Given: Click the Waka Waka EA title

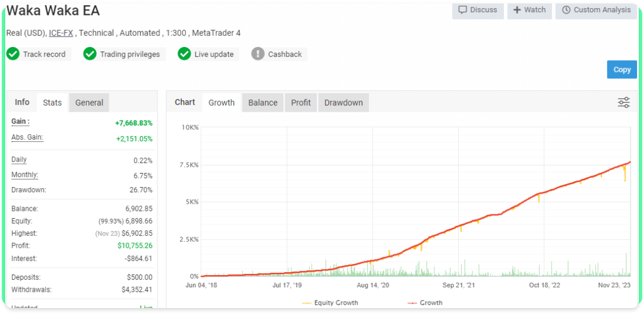Looking at the screenshot, I should [53, 10].
